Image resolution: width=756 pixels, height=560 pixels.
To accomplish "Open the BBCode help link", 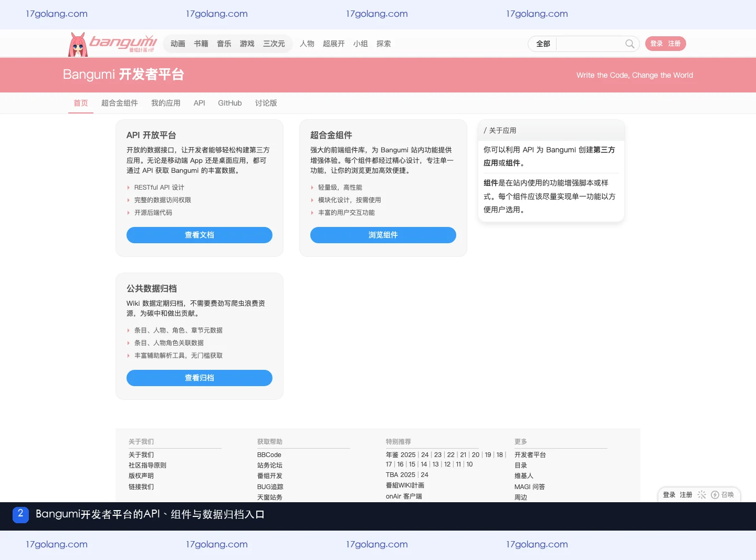I will 269,455.
